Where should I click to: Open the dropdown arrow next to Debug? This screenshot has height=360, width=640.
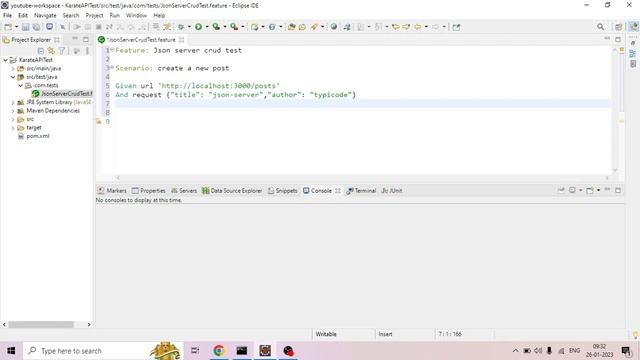pos(189,27)
